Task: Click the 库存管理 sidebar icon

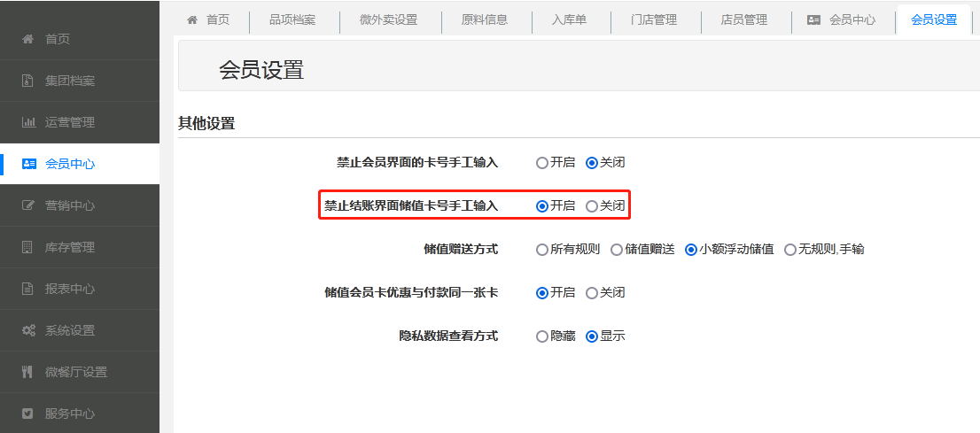Action: click(x=27, y=247)
